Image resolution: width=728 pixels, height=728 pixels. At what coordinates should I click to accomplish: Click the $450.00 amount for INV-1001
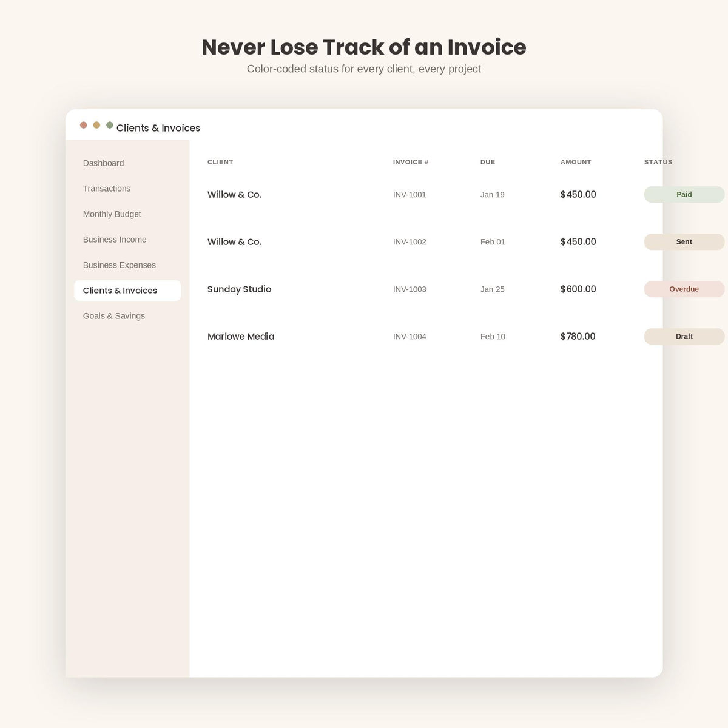click(x=578, y=195)
